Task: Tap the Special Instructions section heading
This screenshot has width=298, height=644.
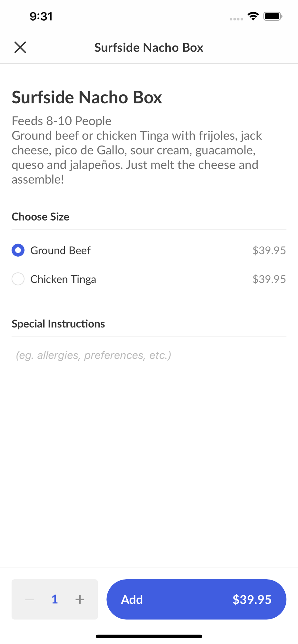Action: pos(58,324)
